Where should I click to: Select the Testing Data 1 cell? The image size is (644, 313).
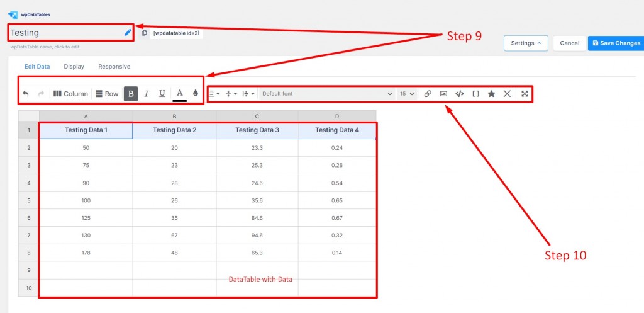pyautogui.click(x=86, y=130)
